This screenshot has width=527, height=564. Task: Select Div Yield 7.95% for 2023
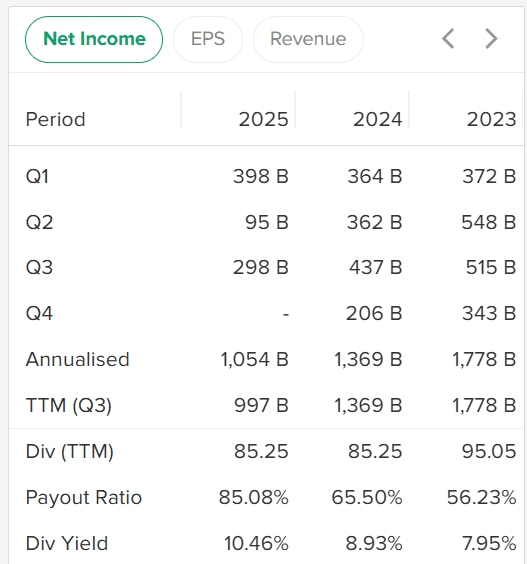489,543
